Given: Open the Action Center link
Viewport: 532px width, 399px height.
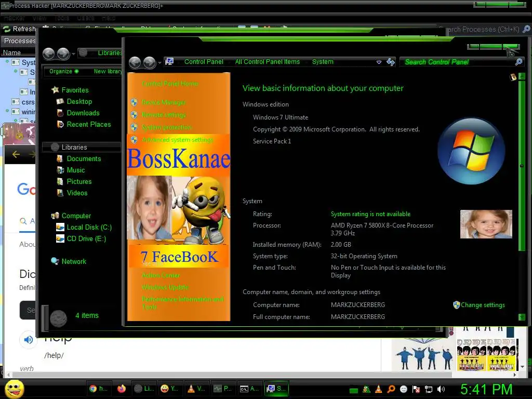Looking at the screenshot, I should pyautogui.click(x=161, y=275).
